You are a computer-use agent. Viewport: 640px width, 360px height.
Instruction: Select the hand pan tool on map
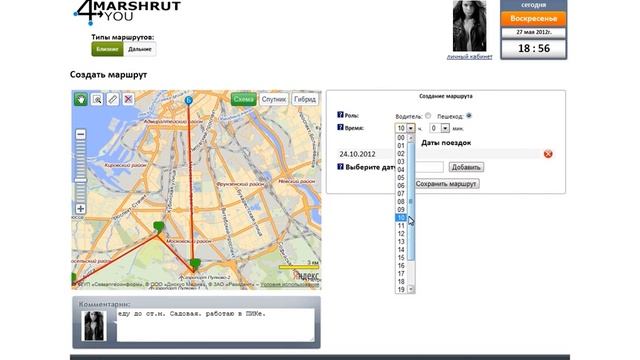click(x=81, y=99)
